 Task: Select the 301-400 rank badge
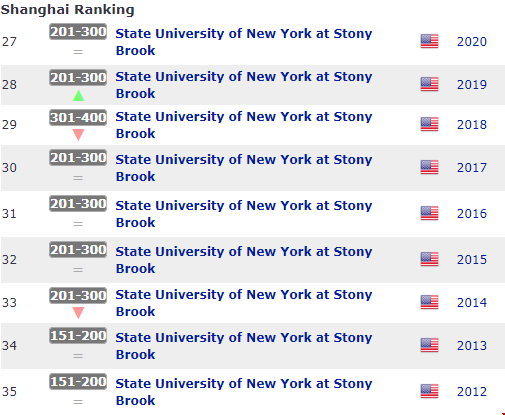point(78,117)
